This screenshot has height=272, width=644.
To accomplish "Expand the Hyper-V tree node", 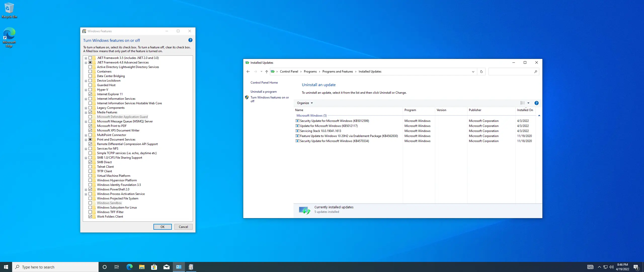I will [86, 90].
